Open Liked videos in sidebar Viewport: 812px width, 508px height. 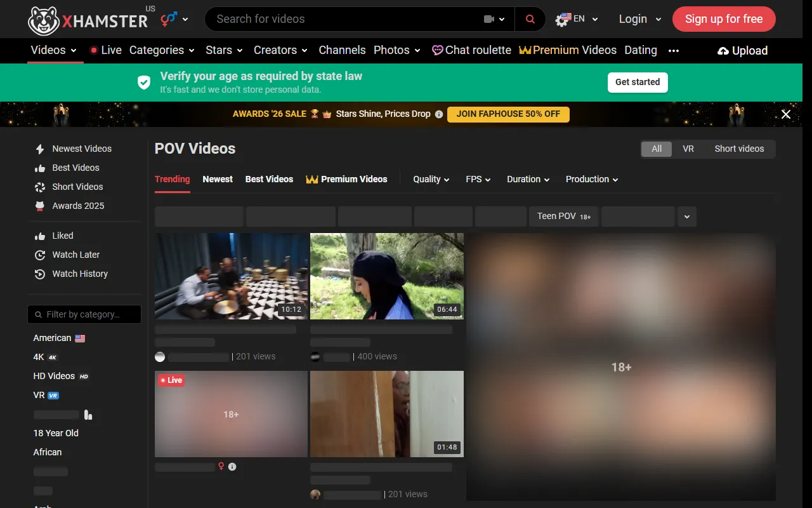tap(63, 236)
